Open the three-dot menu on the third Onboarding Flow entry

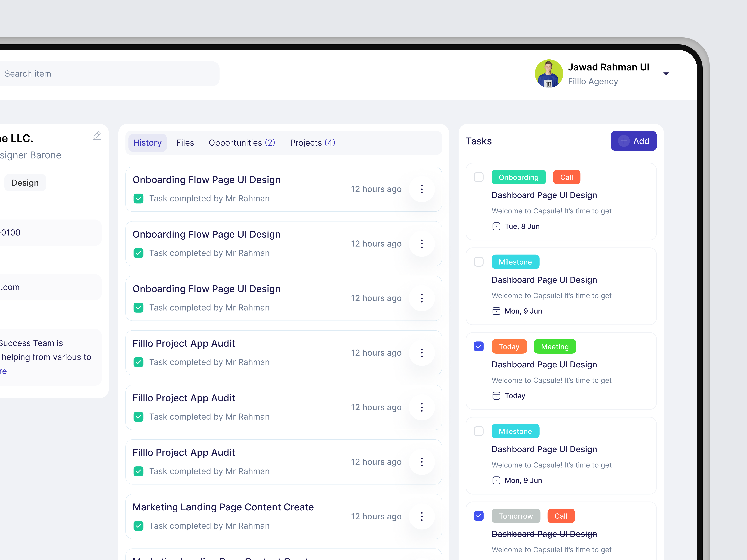coord(422,298)
